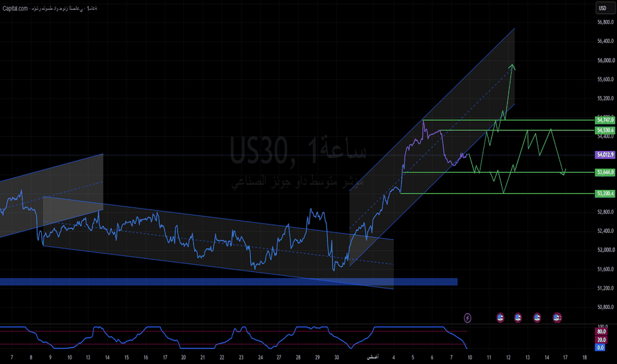Click the 56,000.0 price axis value
The image size is (617, 364).
tap(606, 61)
